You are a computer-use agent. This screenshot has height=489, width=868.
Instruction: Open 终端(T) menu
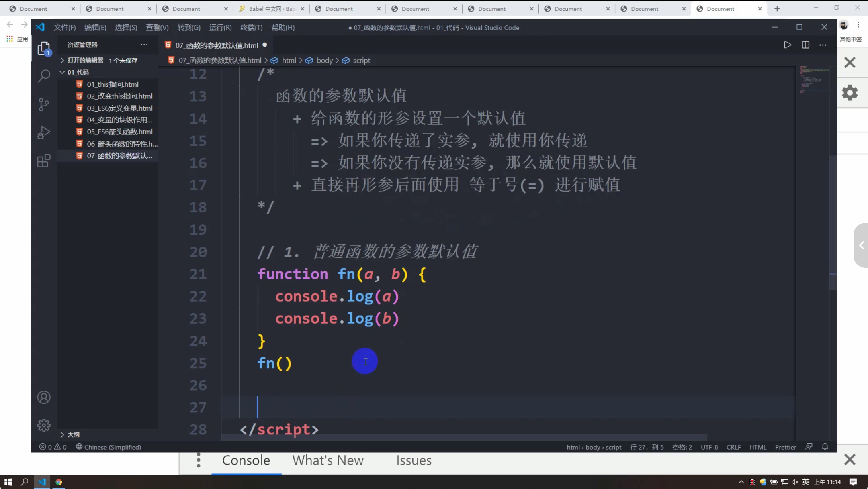251,27
